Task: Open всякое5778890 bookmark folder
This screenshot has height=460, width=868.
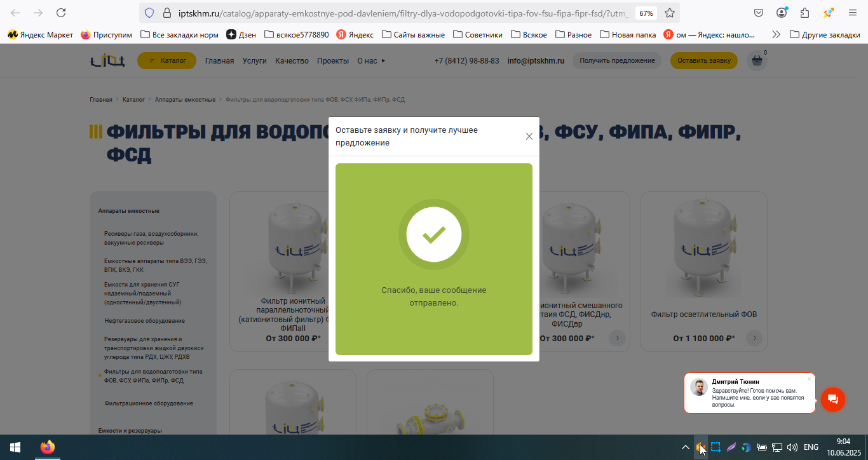Action: tap(297, 35)
